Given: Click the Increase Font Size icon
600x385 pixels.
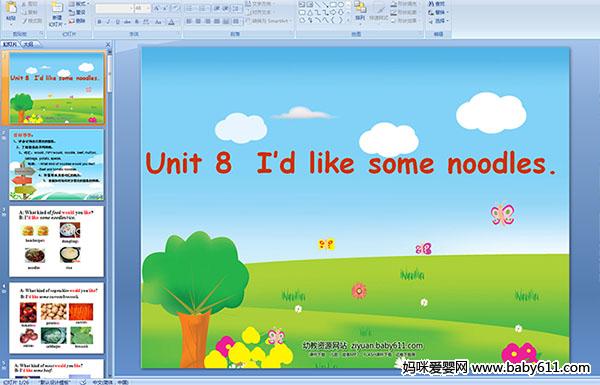Looking at the screenshot, I should pyautogui.click(x=157, y=8).
